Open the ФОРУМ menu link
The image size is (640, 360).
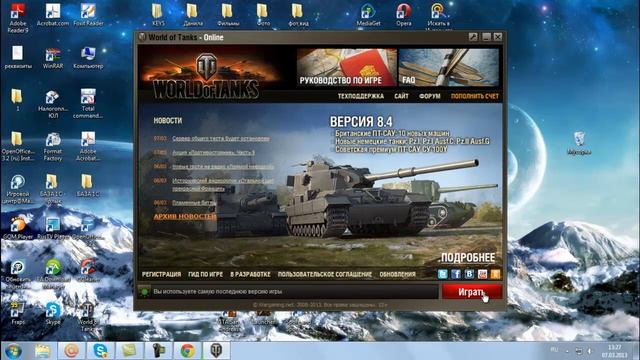430,96
